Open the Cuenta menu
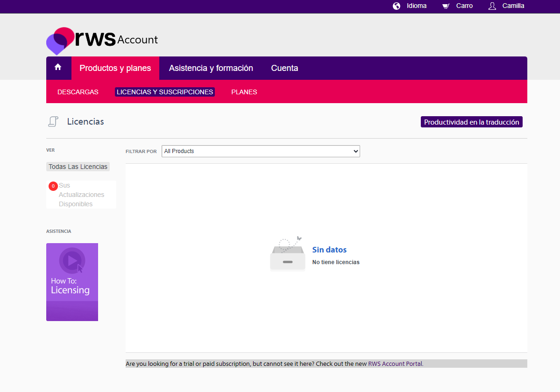The image size is (560, 392). coord(284,68)
